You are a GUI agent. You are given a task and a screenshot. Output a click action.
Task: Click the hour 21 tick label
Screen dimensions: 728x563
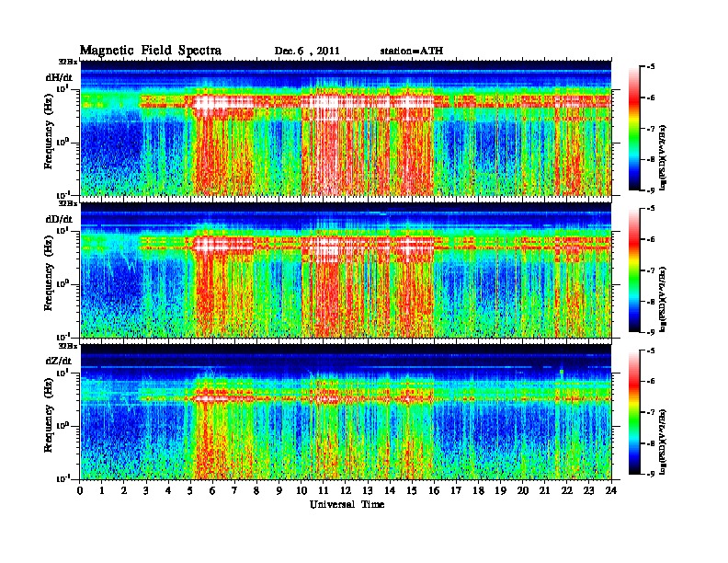[544, 490]
